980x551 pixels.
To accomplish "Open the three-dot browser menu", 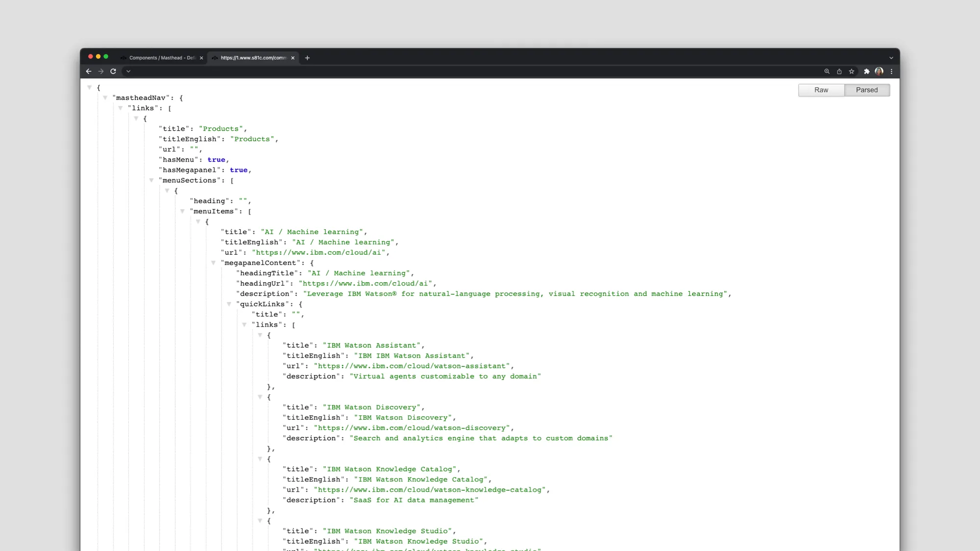I will [891, 72].
